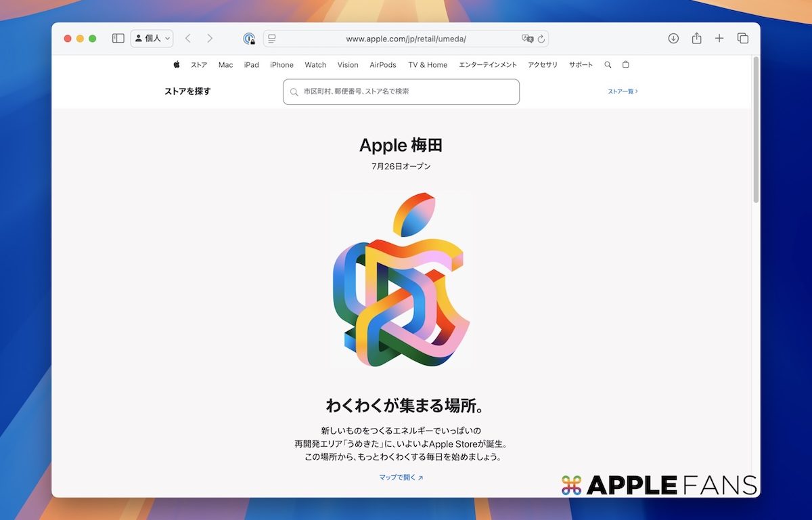The height and width of the screenshot is (520, 812).
Task: Open the Share menu icon
Action: tap(696, 39)
